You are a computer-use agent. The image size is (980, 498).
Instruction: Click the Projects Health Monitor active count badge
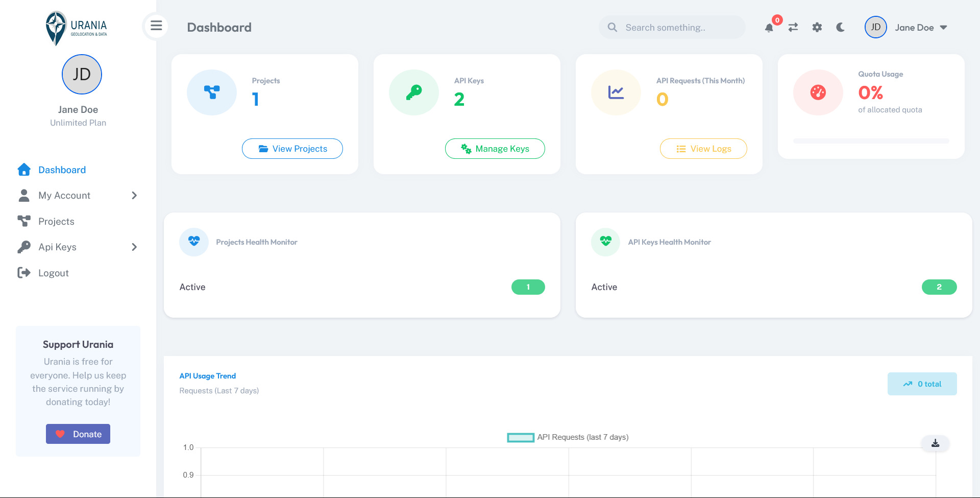(x=528, y=287)
